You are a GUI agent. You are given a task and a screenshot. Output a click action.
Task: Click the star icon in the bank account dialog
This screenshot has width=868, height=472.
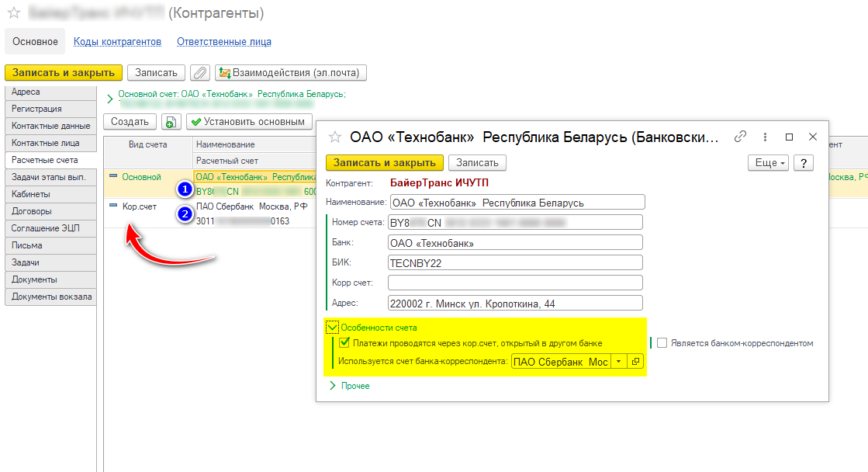(x=335, y=137)
